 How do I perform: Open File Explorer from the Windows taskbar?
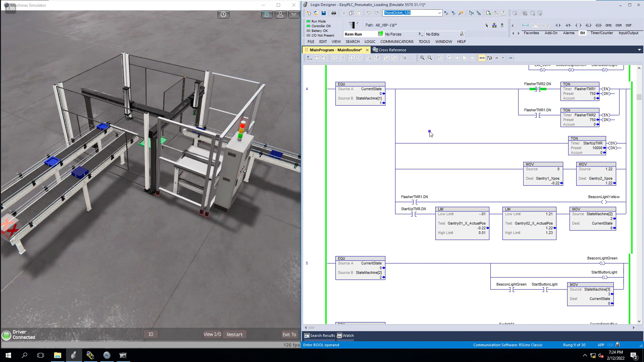tap(57, 355)
